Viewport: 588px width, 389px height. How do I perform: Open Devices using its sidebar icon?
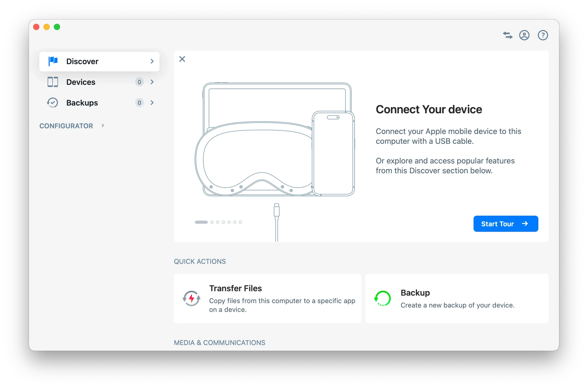tap(53, 82)
